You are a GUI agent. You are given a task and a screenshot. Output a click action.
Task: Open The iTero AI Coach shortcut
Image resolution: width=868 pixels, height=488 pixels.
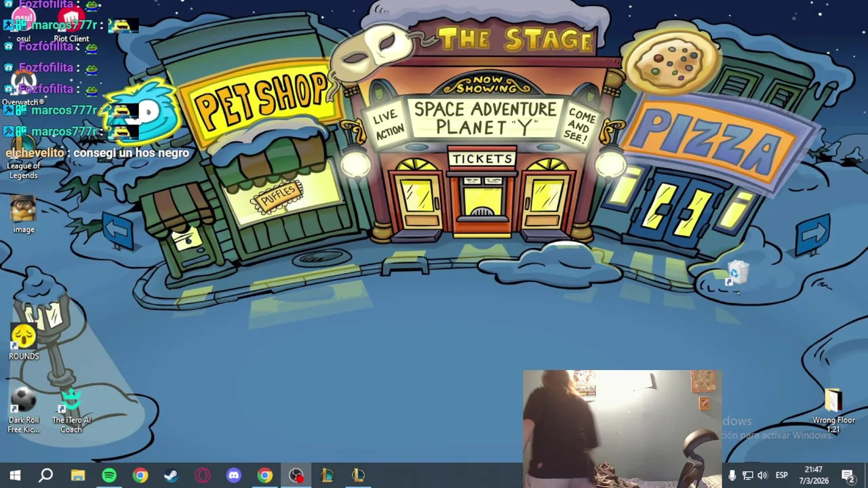(x=71, y=411)
